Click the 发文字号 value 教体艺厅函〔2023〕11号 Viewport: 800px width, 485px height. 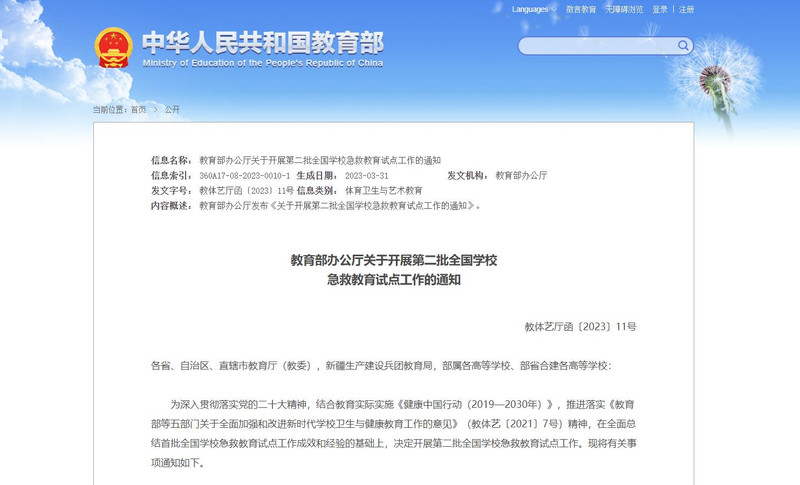[x=246, y=191]
